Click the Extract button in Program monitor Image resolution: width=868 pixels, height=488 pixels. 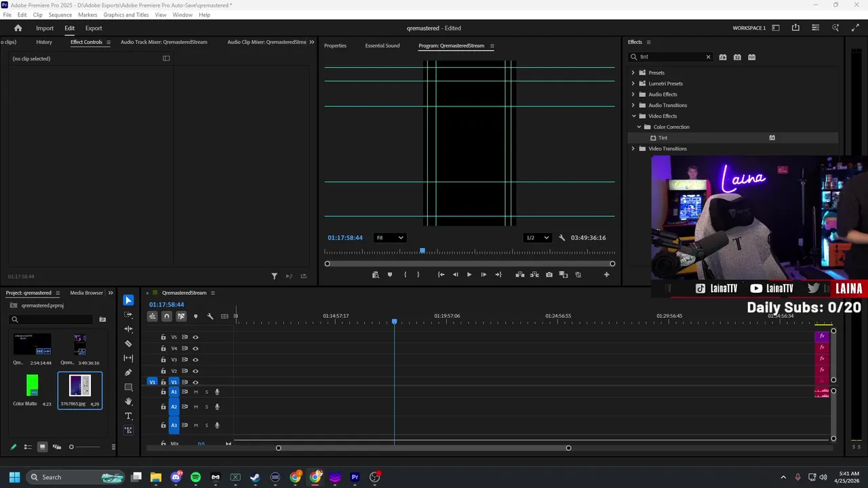click(534, 274)
